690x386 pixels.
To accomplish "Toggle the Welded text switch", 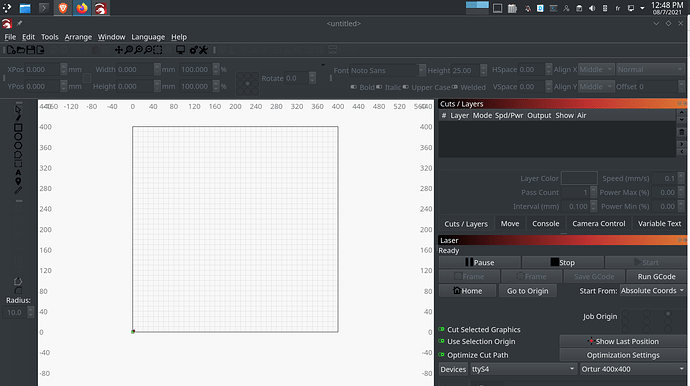I will 455,87.
